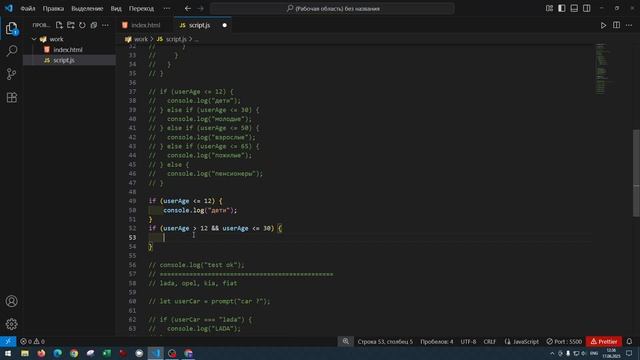Go back in navigation history
The width and height of the screenshot is (640, 360).
[188, 9]
